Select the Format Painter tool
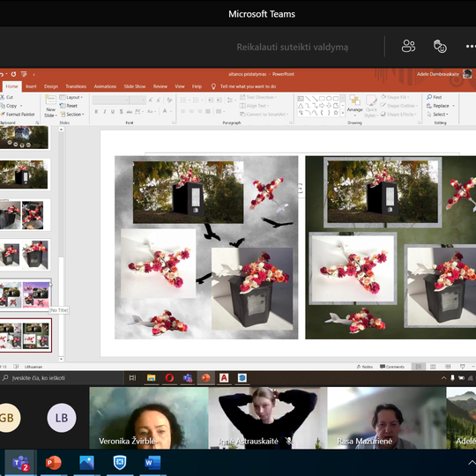The image size is (476, 476). [x=18, y=114]
